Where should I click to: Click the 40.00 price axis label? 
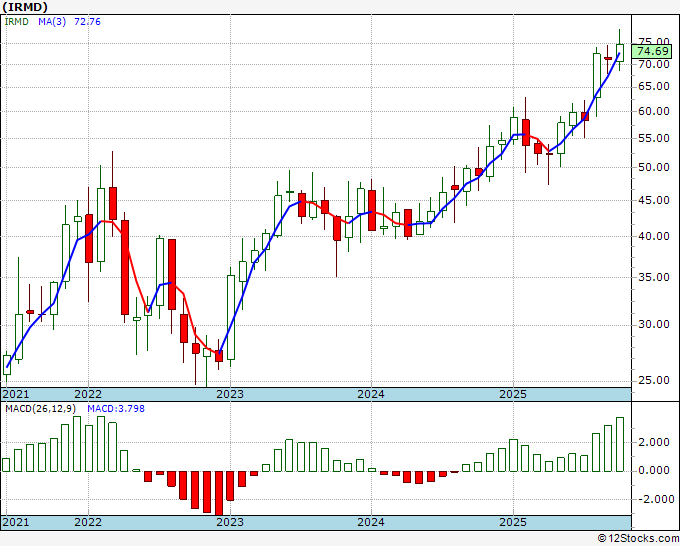[654, 236]
